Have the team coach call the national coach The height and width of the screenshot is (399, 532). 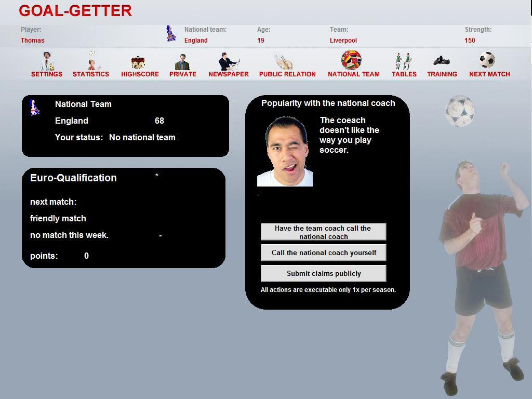[x=324, y=232]
